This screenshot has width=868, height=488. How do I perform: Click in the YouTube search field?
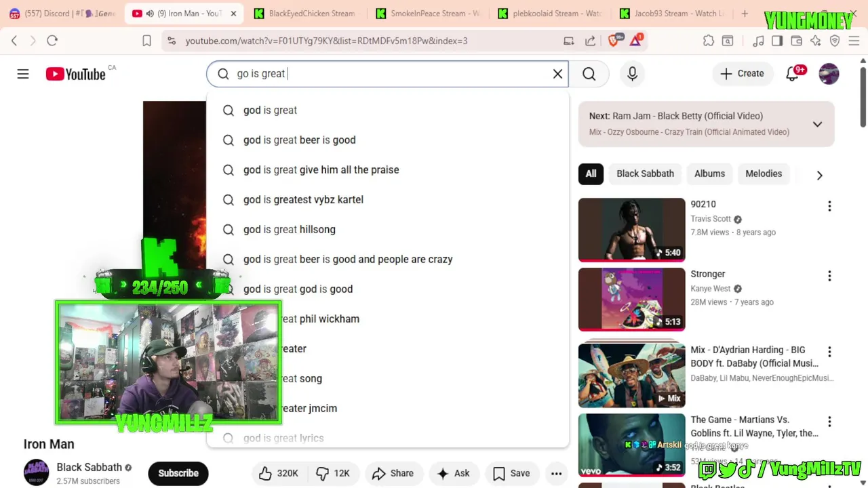[387, 74]
